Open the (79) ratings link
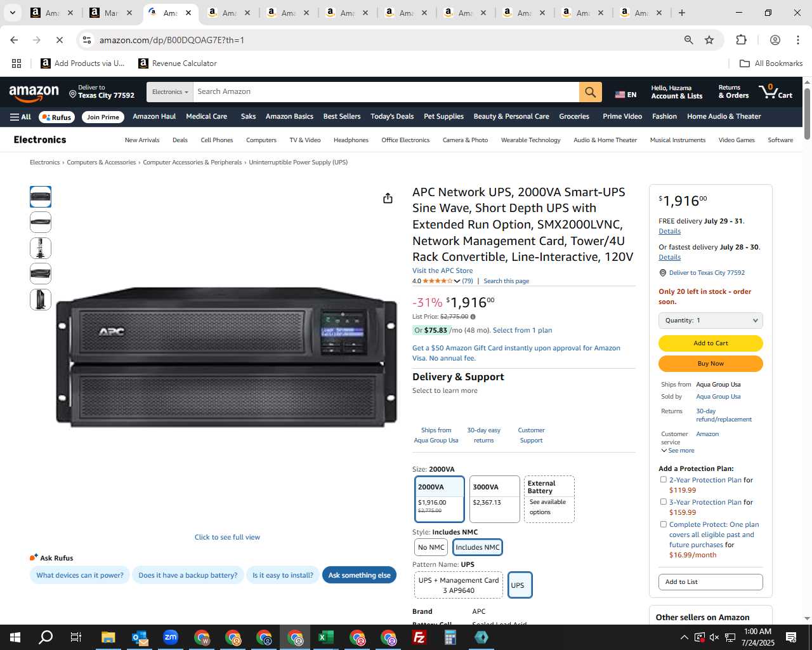 tap(468, 281)
